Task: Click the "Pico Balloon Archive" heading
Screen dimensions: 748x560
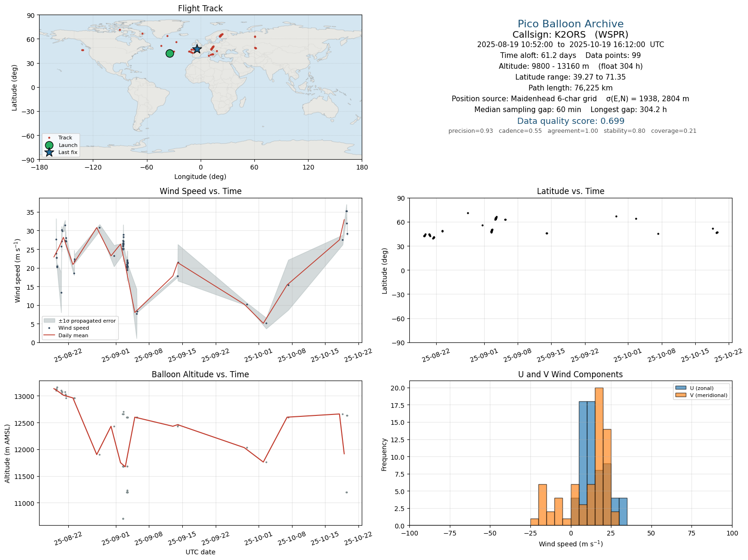Action: click(570, 24)
